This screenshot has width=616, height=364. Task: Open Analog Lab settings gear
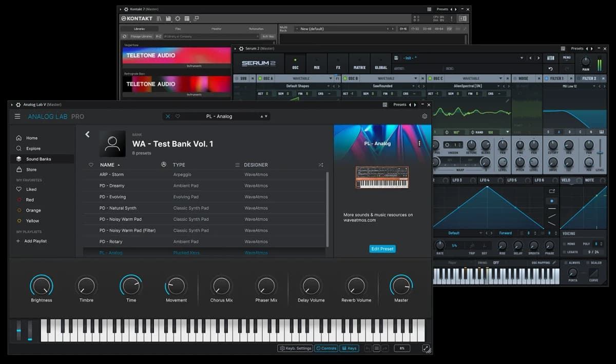425,116
